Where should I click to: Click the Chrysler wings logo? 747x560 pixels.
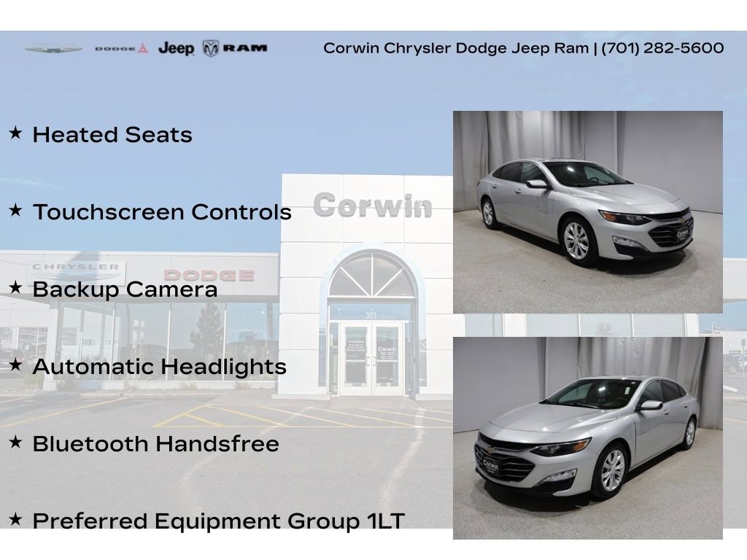tap(53, 48)
